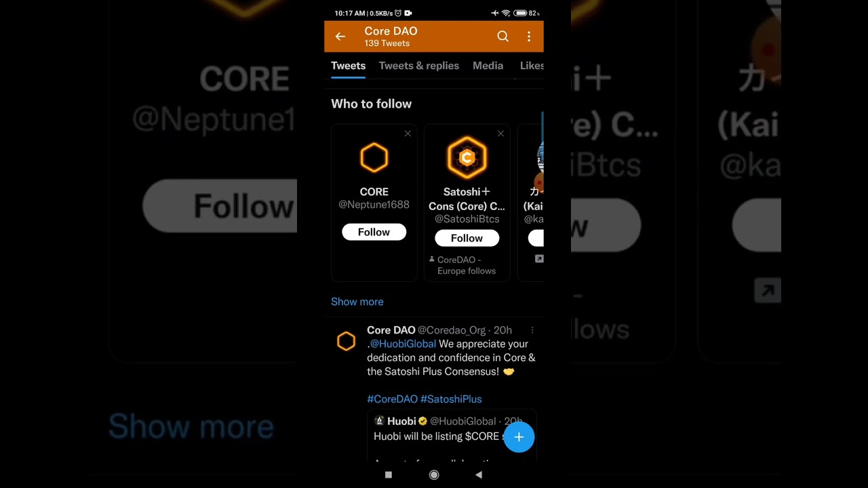Image resolution: width=868 pixels, height=488 pixels.
Task: Switch to the Media tab
Action: 488,66
